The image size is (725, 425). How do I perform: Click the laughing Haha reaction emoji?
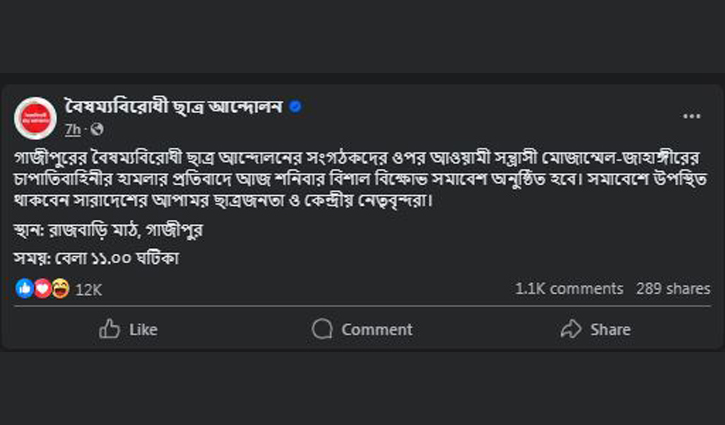pos(61,289)
